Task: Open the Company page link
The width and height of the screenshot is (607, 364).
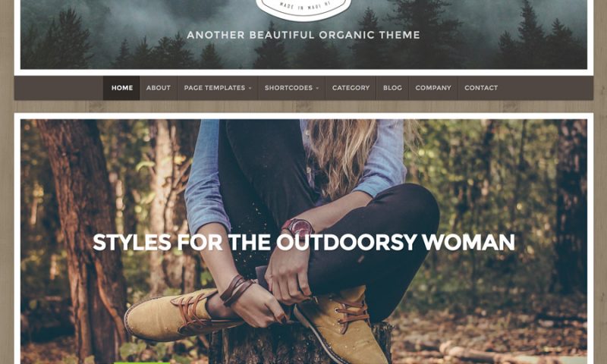Action: tap(433, 88)
